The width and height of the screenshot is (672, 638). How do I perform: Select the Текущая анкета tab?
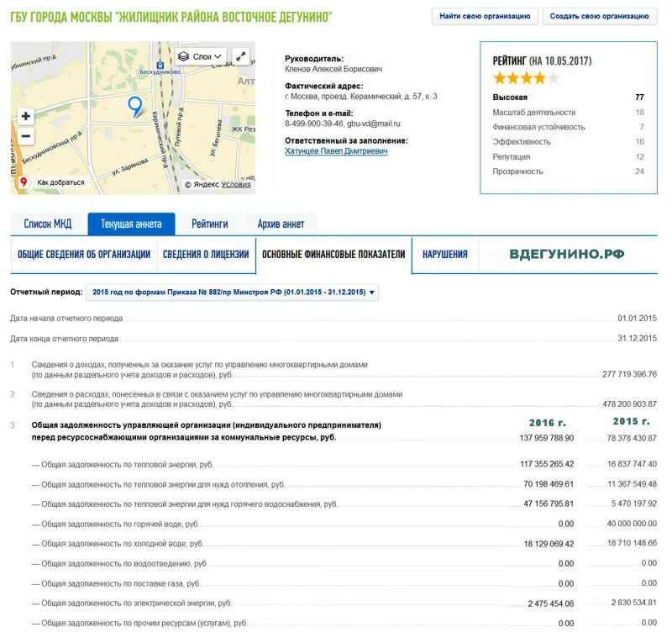[131, 224]
